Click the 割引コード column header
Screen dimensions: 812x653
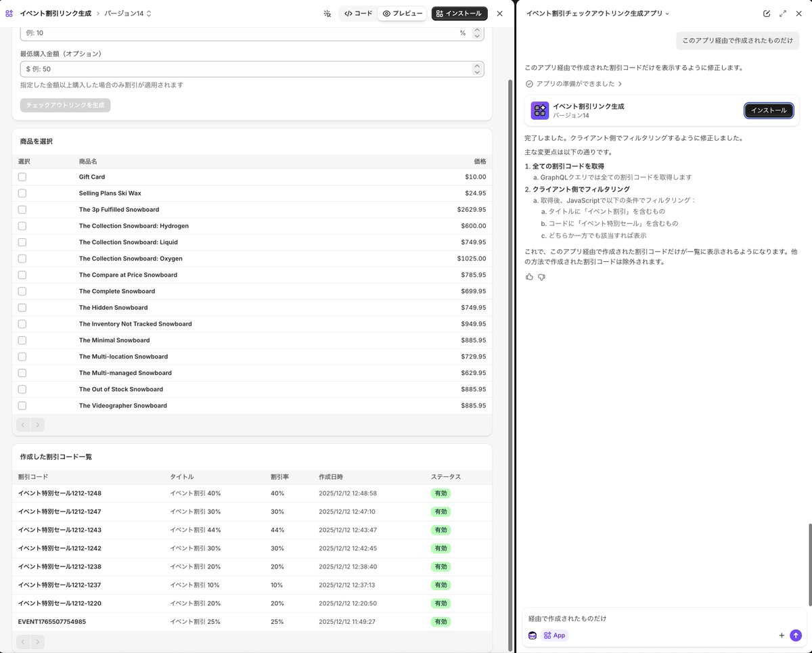32,477
